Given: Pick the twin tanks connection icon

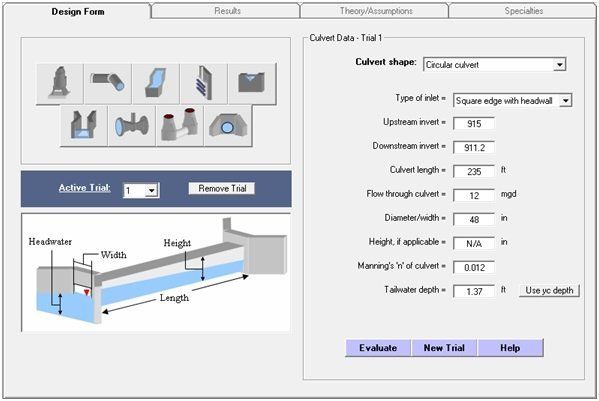Looking at the screenshot, I should (x=180, y=126).
